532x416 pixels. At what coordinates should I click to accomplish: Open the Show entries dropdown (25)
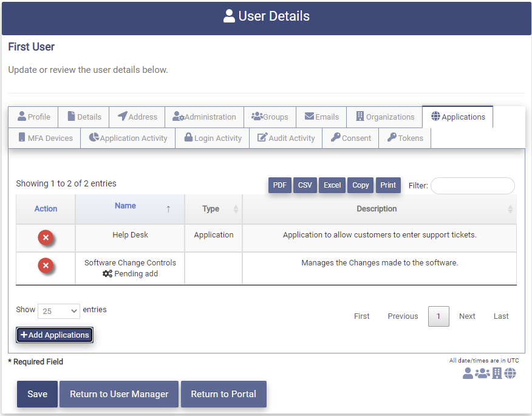[x=59, y=311]
